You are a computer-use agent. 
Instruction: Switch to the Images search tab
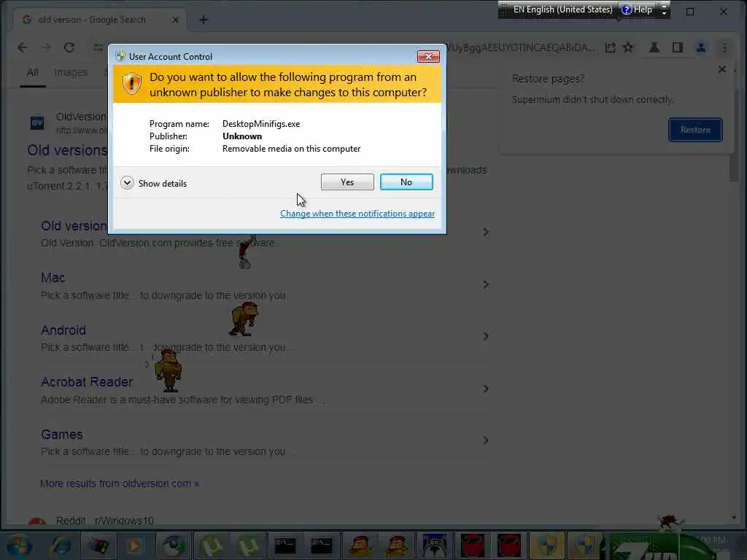coord(71,72)
